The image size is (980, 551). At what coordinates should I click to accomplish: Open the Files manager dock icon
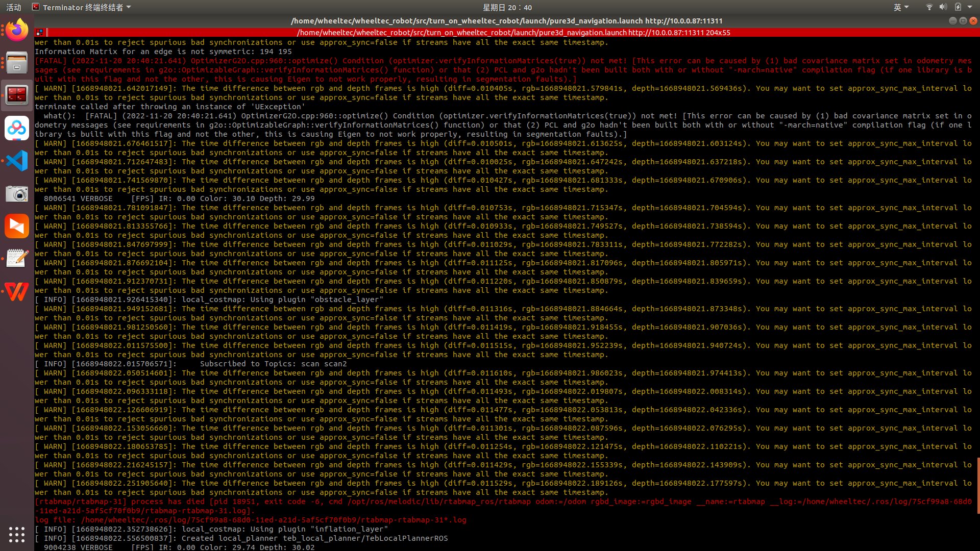(x=17, y=63)
